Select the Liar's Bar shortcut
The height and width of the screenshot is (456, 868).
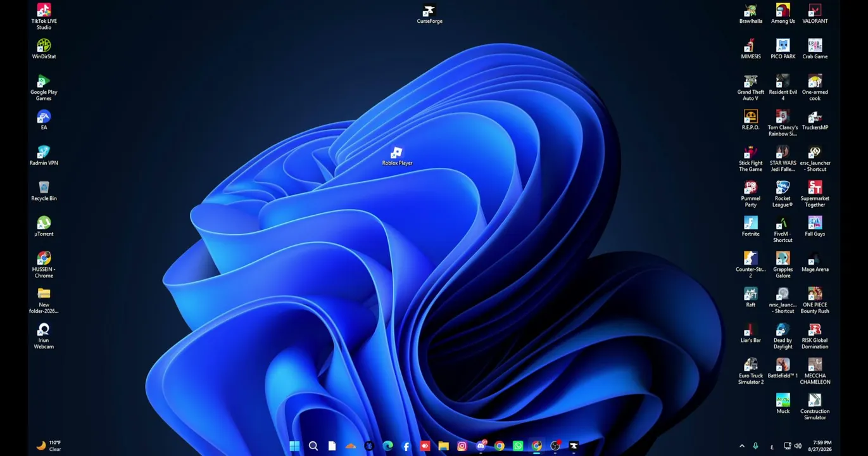coord(750,332)
